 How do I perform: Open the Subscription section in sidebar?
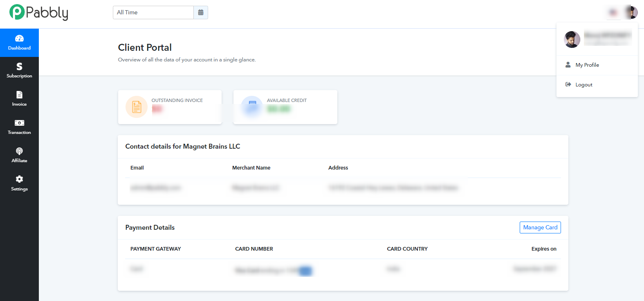tap(19, 71)
